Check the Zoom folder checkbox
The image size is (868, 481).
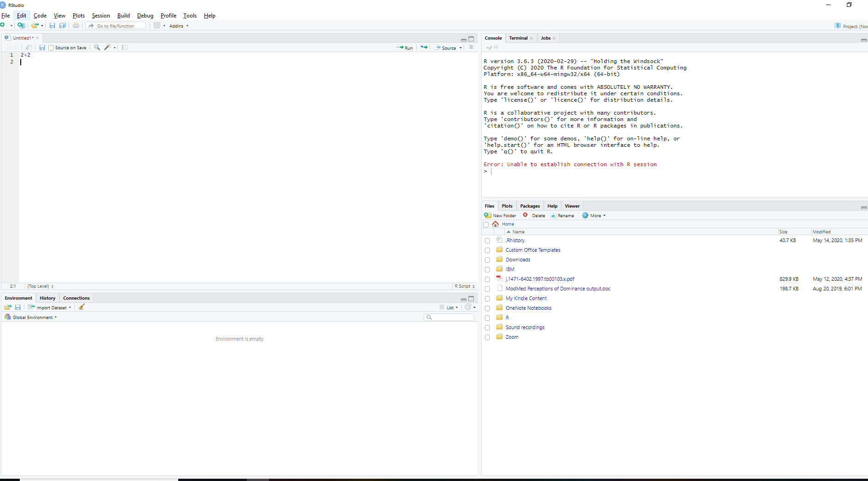pos(487,337)
